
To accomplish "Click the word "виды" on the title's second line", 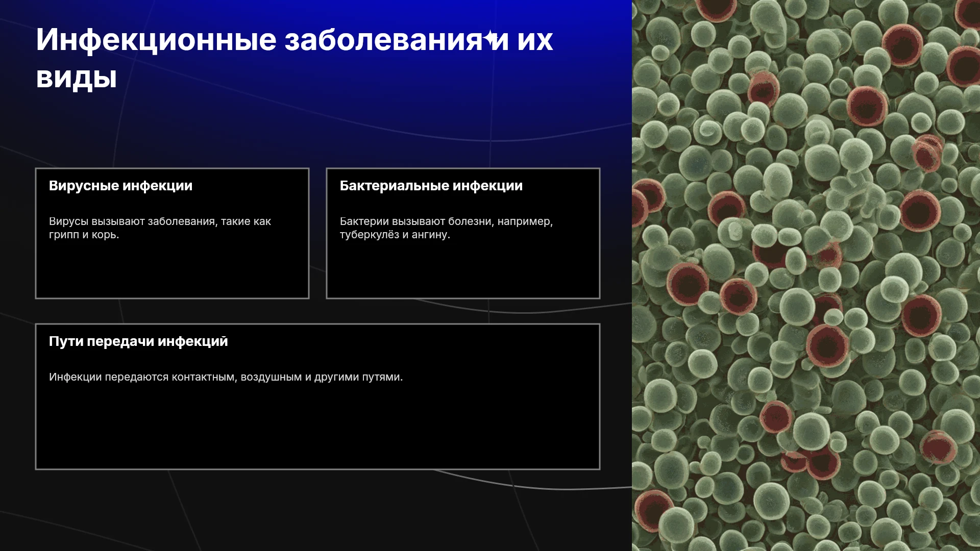I will tap(77, 78).
